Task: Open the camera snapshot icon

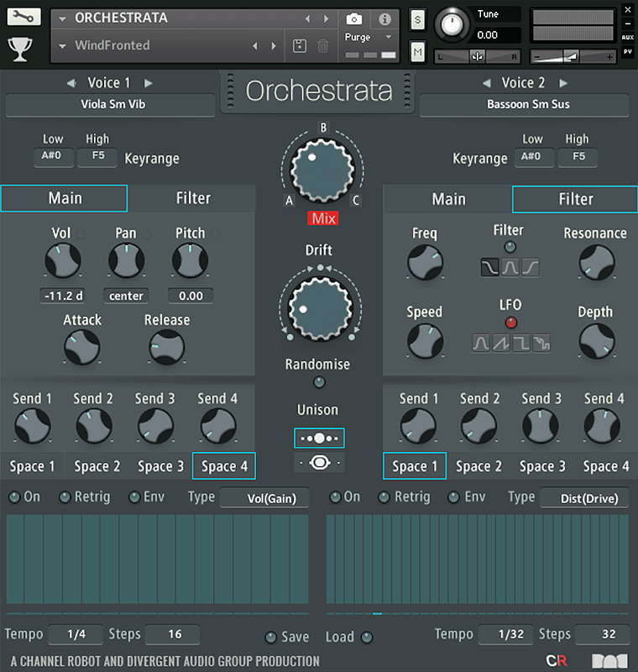Action: point(354,18)
